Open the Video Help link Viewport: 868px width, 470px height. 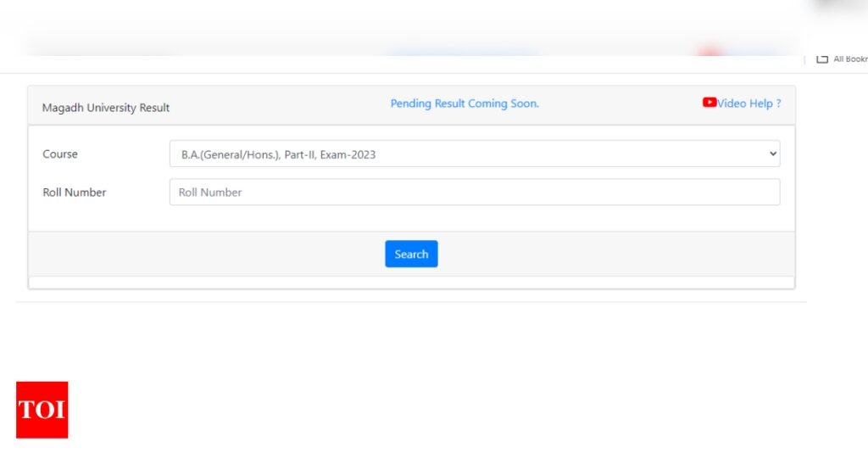749,104
